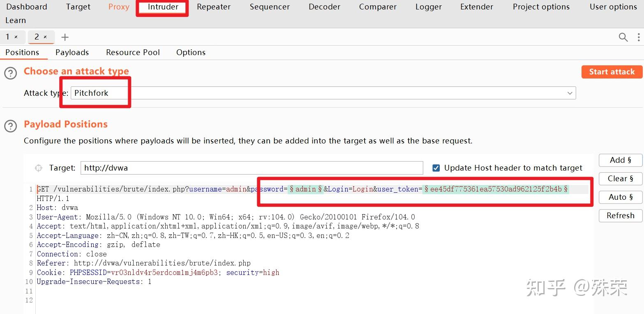The height and width of the screenshot is (314, 644).
Task: Click the Host: dvwa header line
Action: (x=58, y=208)
